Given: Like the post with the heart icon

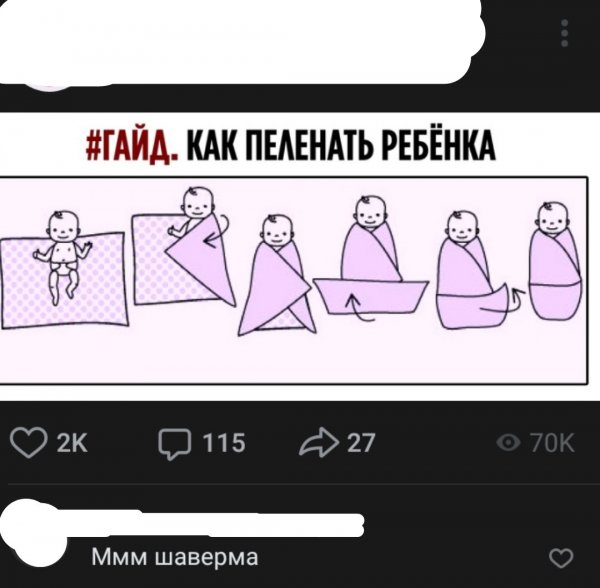Looking at the screenshot, I should pos(29,443).
